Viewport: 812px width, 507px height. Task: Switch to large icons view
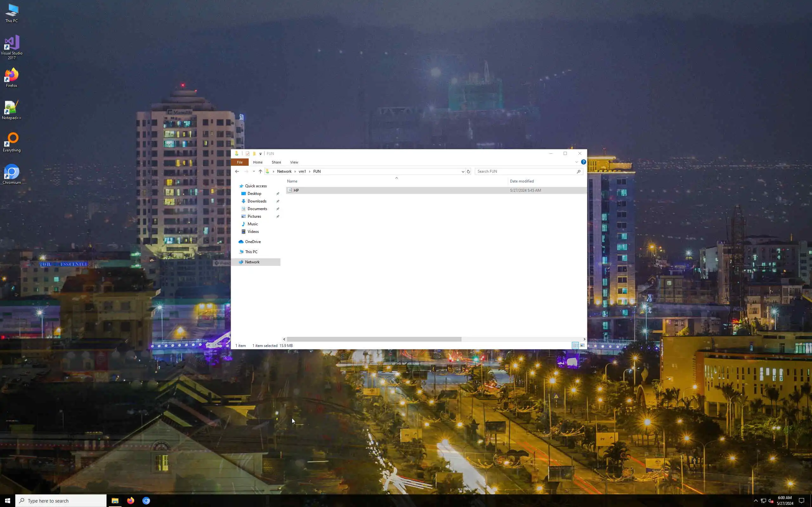coord(582,345)
